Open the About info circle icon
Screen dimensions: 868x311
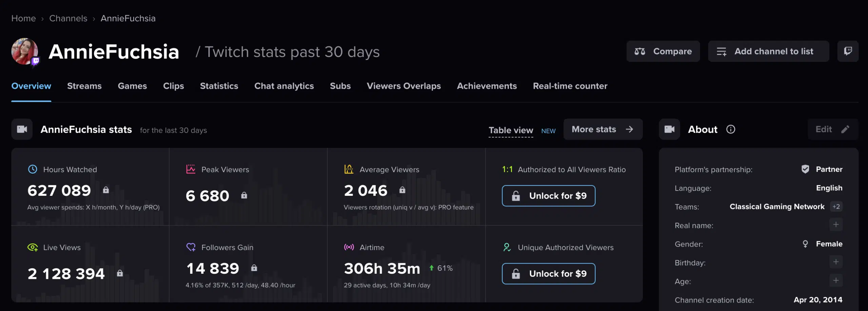(731, 129)
